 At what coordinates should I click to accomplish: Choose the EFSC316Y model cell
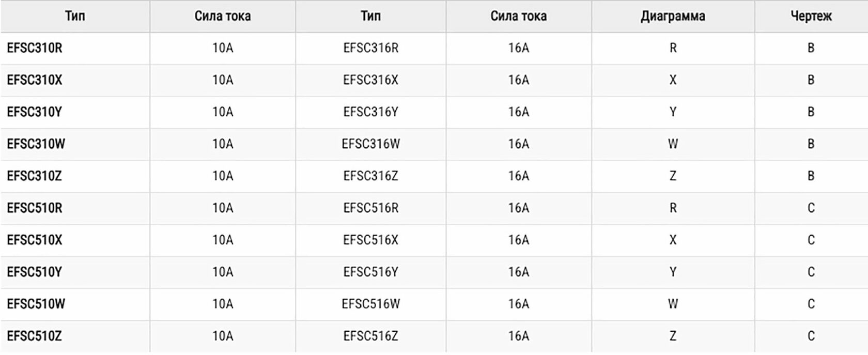coord(370,112)
